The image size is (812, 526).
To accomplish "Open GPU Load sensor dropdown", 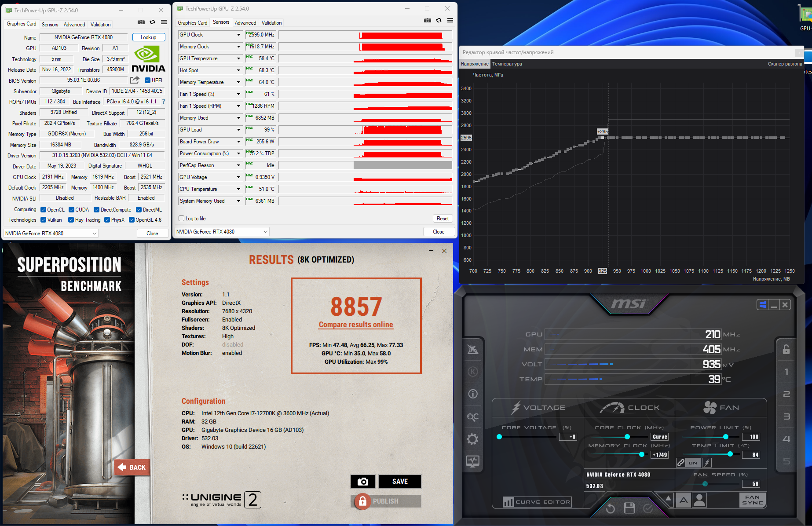I will 238,130.
